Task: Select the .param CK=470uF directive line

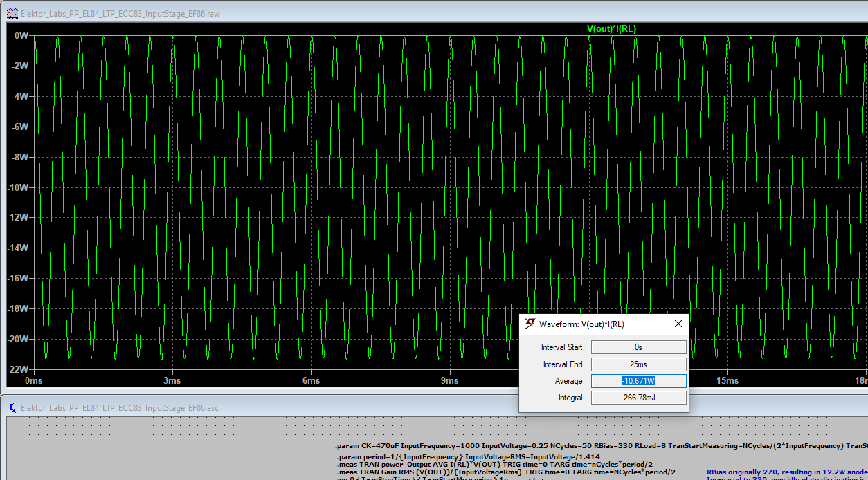Action: [x=602, y=446]
